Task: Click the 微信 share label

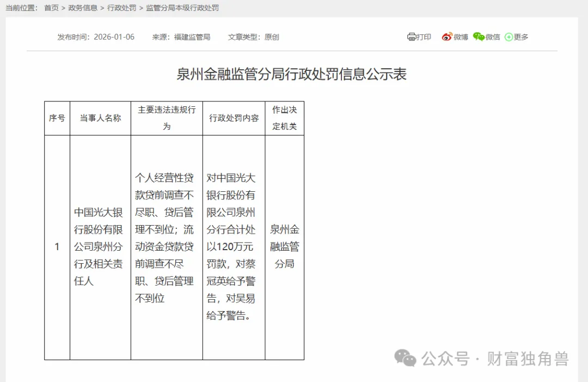Action: click(x=492, y=37)
